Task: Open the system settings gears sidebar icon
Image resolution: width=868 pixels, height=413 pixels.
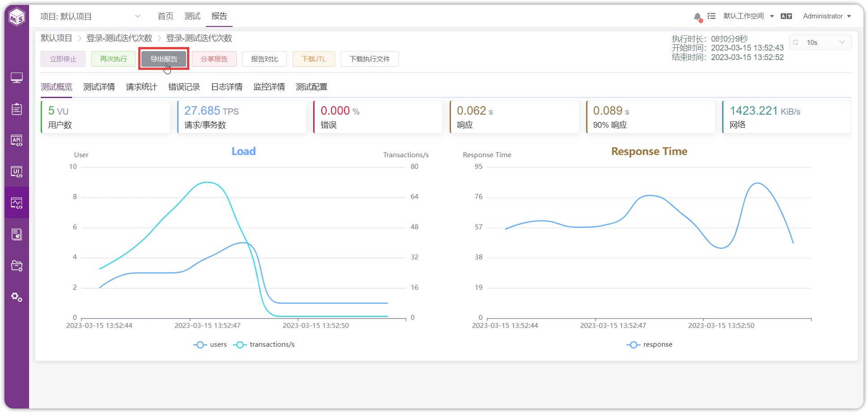Action: click(x=17, y=297)
